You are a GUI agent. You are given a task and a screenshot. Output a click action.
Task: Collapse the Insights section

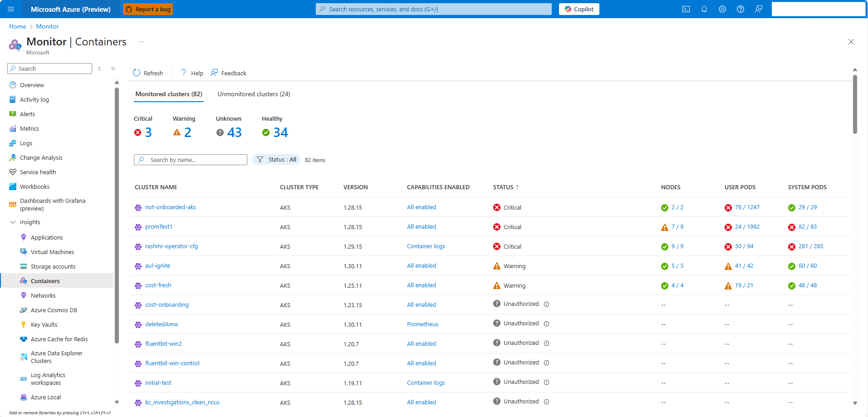[13, 222]
